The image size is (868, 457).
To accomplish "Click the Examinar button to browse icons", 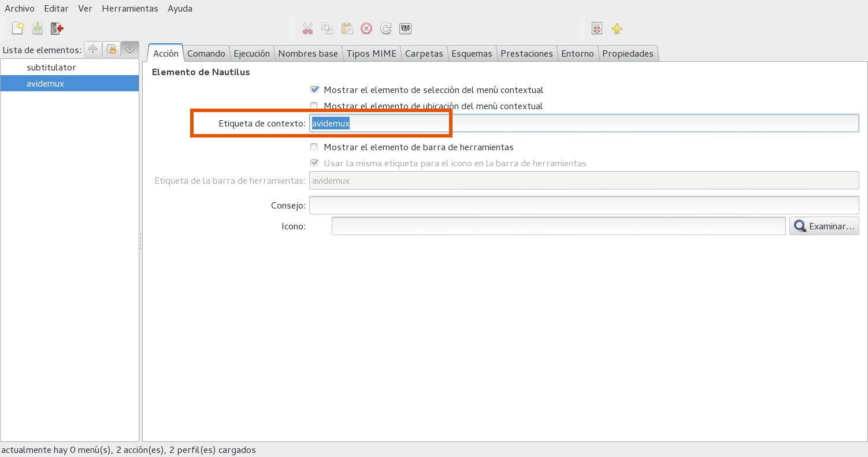I will [824, 226].
